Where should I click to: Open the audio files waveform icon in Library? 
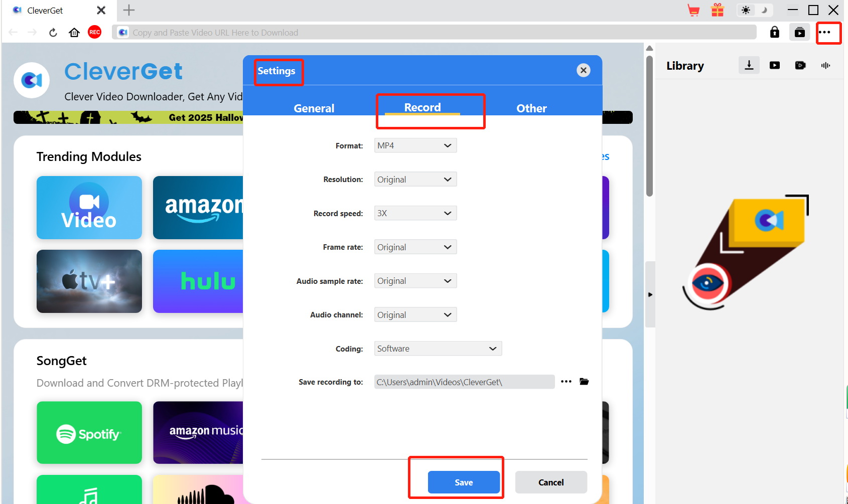[825, 65]
